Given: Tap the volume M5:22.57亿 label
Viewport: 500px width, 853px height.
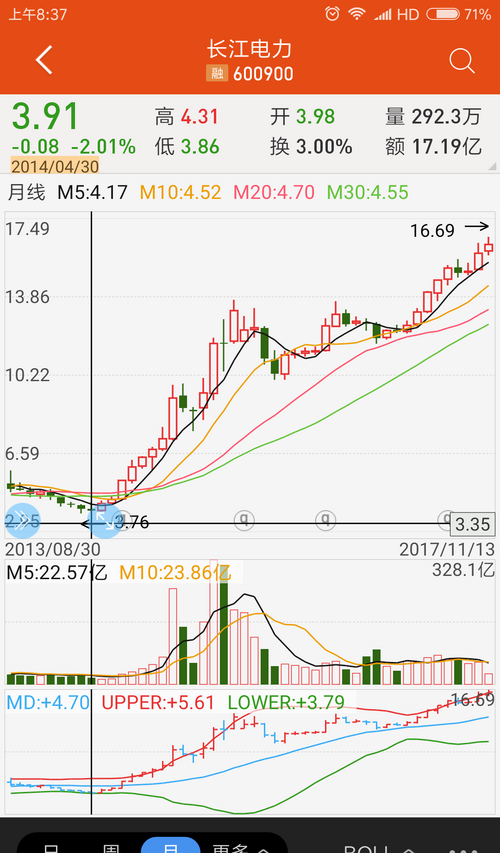Looking at the screenshot, I should [57, 572].
